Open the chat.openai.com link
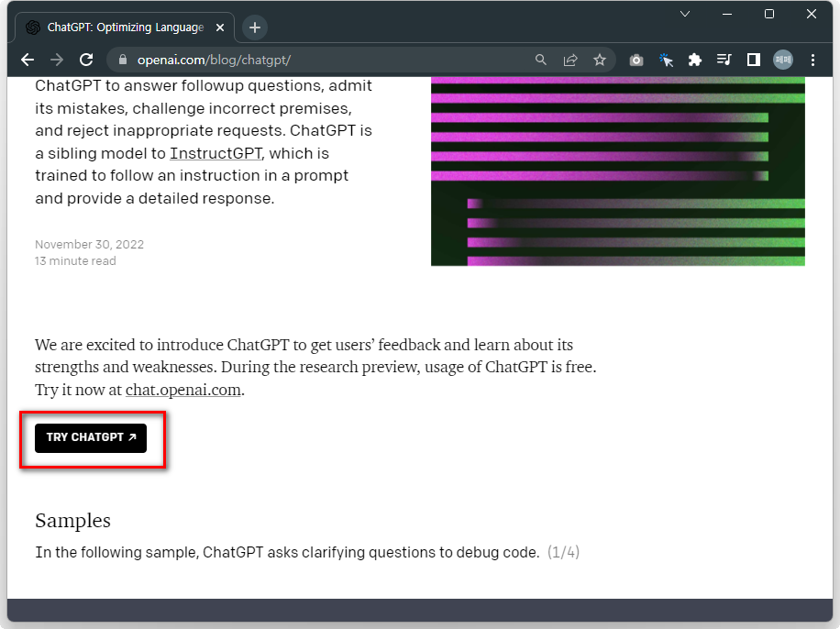 point(183,390)
